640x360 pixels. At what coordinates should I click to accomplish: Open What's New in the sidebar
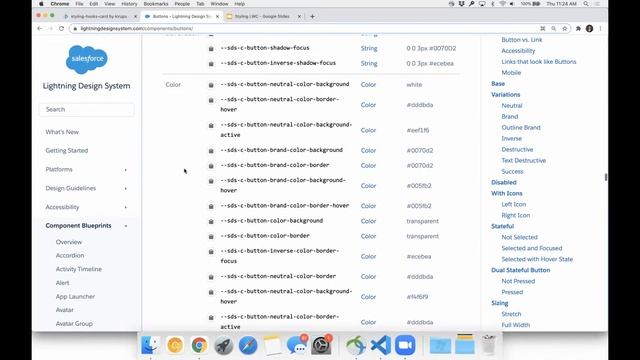(x=62, y=132)
